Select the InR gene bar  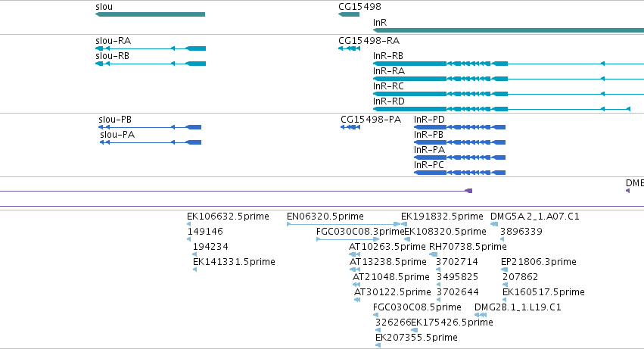(x=509, y=30)
